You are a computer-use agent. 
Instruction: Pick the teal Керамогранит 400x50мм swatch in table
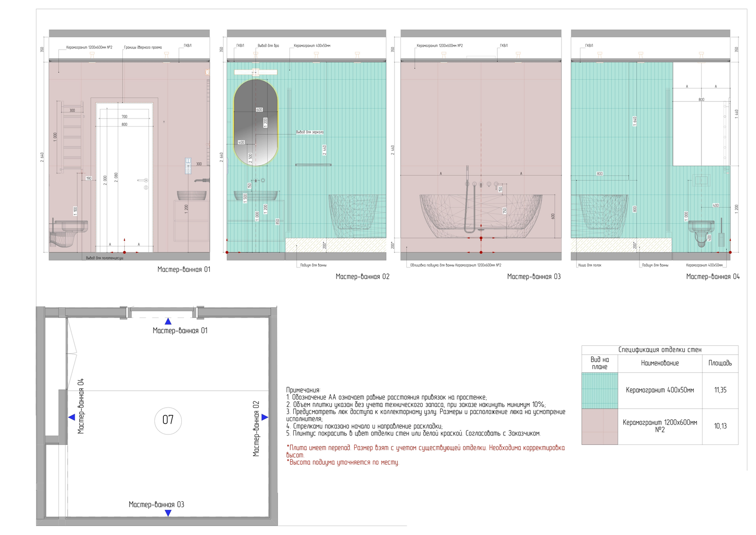point(599,390)
